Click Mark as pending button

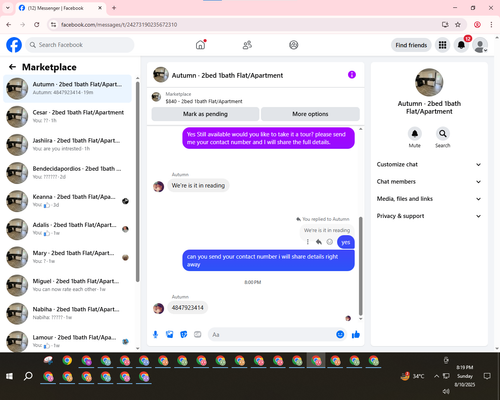tap(205, 114)
